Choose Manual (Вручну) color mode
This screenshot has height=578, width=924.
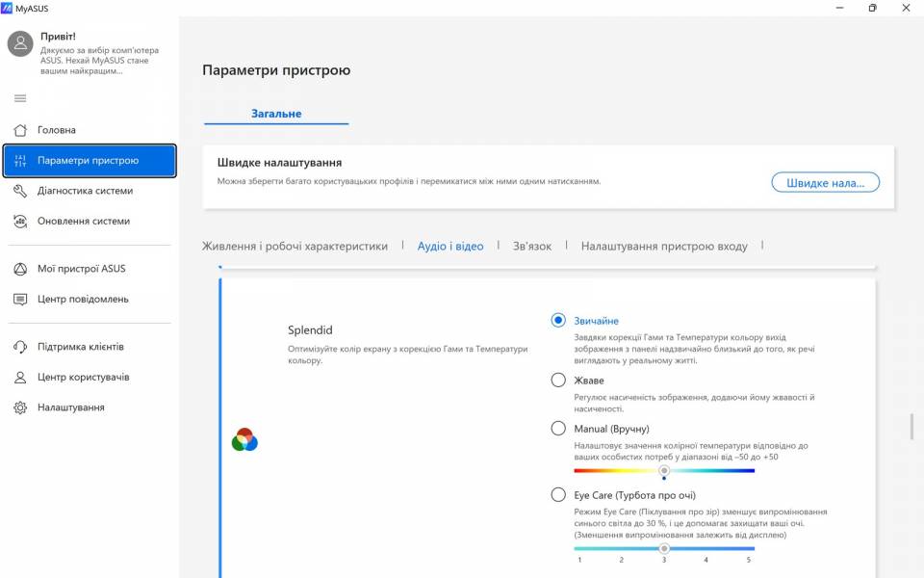click(558, 429)
